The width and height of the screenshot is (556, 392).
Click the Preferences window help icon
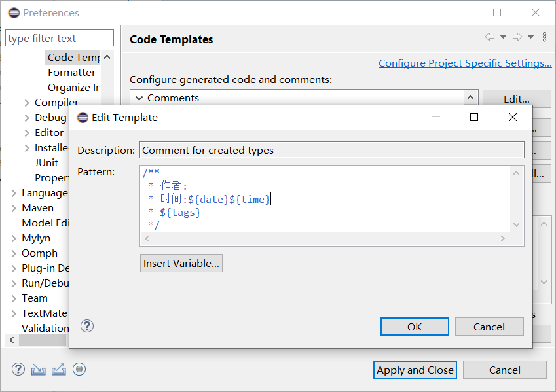(x=18, y=370)
